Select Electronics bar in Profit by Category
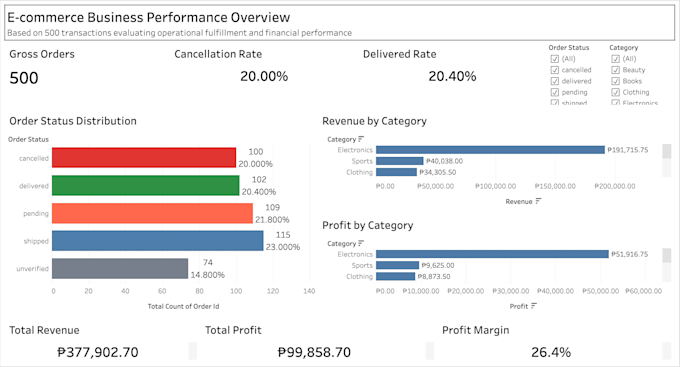This screenshot has height=367, width=680. pyautogui.click(x=492, y=254)
